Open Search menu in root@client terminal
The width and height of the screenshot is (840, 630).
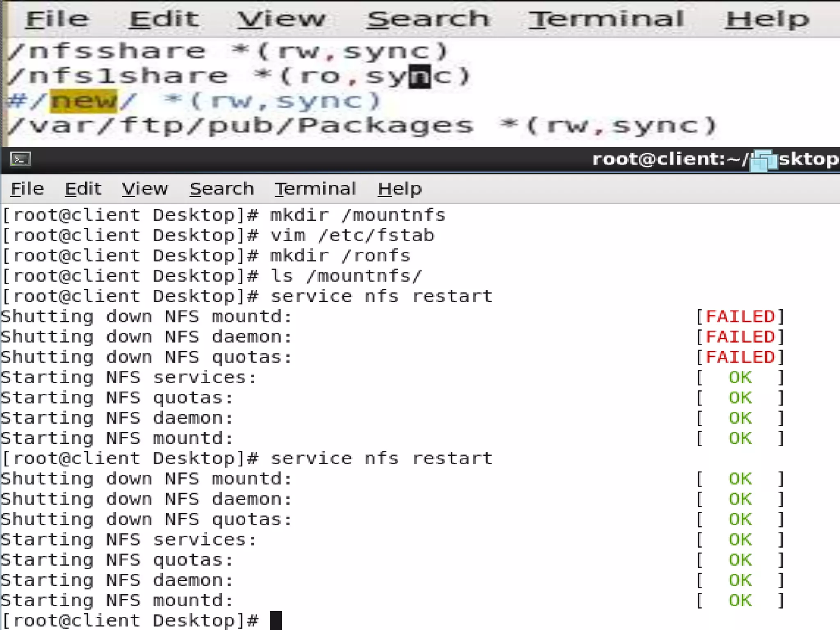(221, 189)
